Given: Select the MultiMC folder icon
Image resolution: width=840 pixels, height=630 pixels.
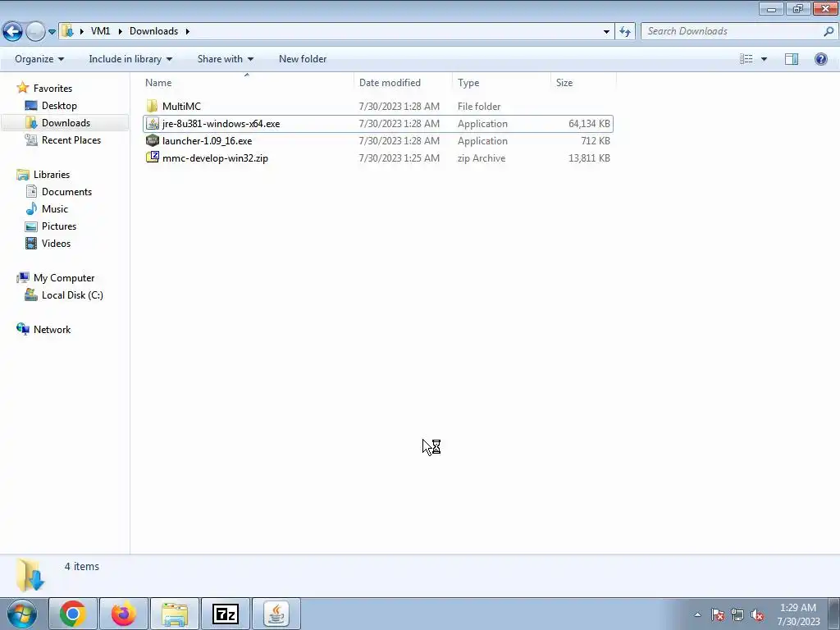Looking at the screenshot, I should click(x=153, y=106).
